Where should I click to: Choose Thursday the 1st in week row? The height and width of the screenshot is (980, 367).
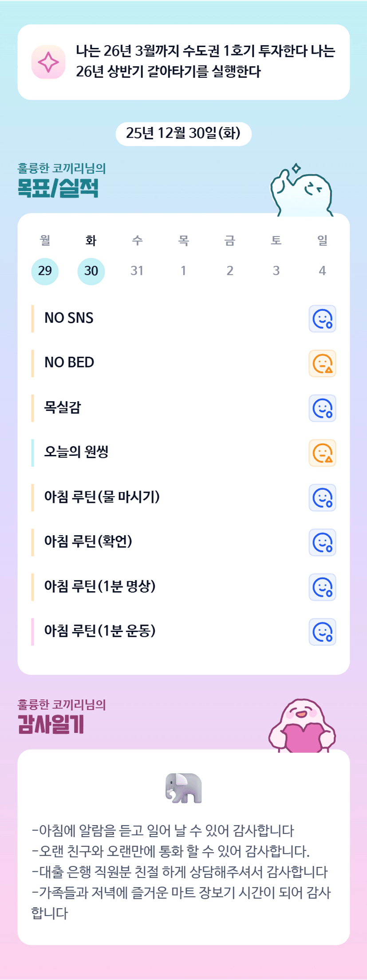183,271
